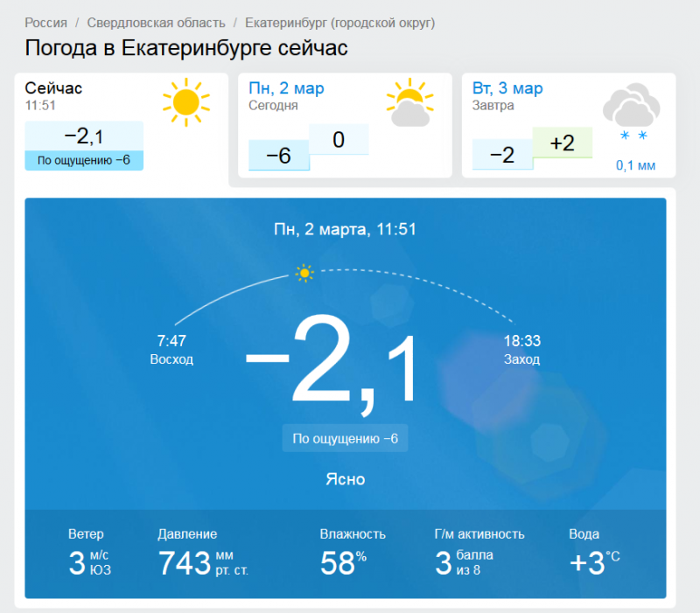Viewport: 700px width, 613px height.
Task: Click the Г/м активность 3 балла indicator
Action: point(479,553)
